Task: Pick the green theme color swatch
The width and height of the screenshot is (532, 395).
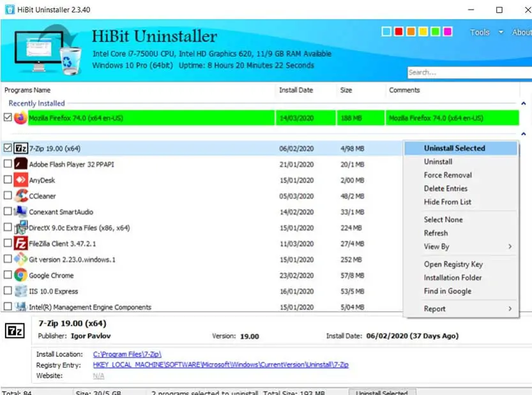Action: coord(436,31)
